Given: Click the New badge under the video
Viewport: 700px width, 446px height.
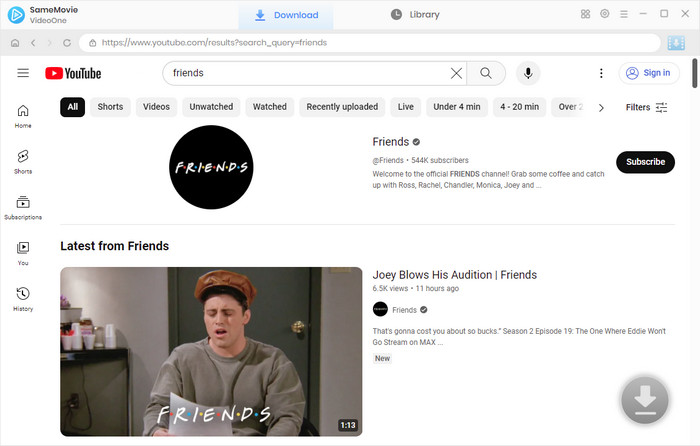Looking at the screenshot, I should point(382,358).
